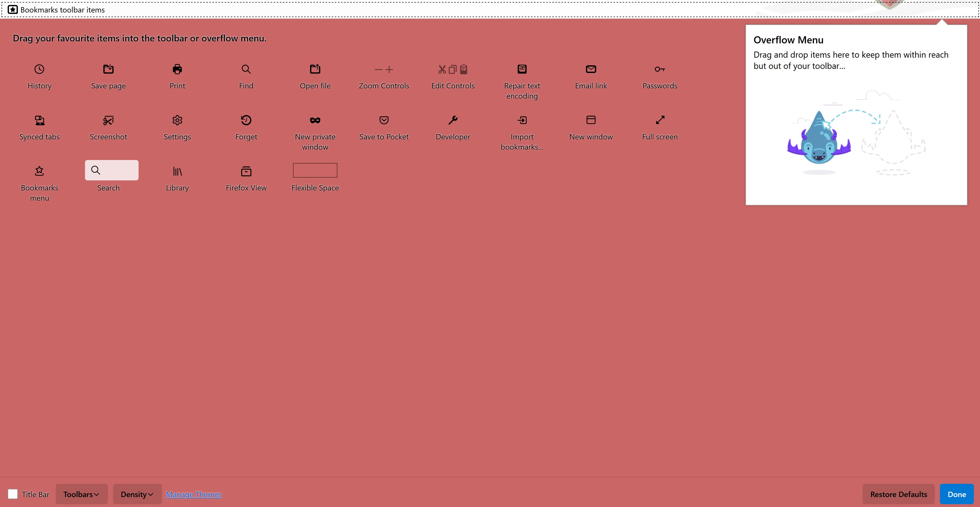The height and width of the screenshot is (507, 980).
Task: Click the Restore Defaults button
Action: [x=899, y=494]
